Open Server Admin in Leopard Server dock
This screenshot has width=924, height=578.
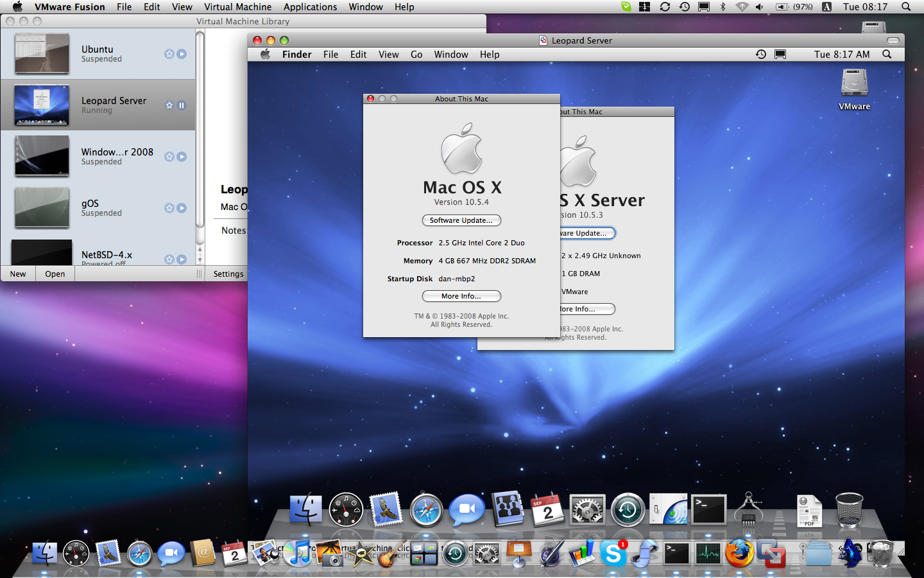click(x=668, y=510)
